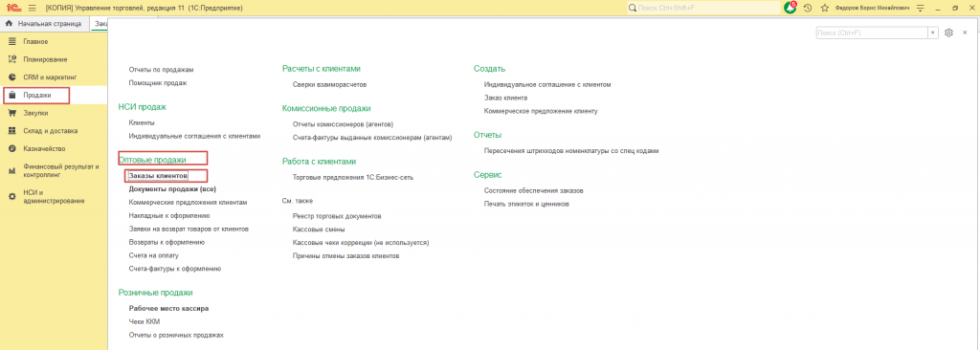Clear the menu search field with x button
980x350 pixels.
coord(933,33)
